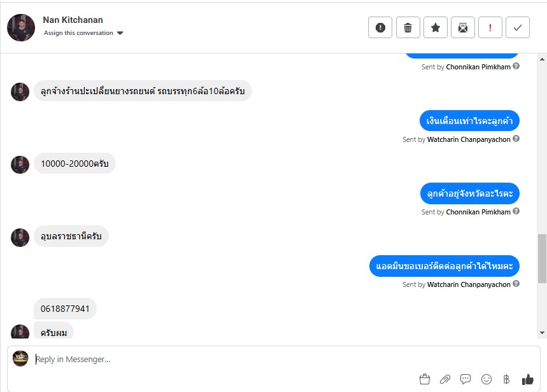547x392 pixels.
Task: Attach a file with the paperclip icon
Action: [x=445, y=379]
